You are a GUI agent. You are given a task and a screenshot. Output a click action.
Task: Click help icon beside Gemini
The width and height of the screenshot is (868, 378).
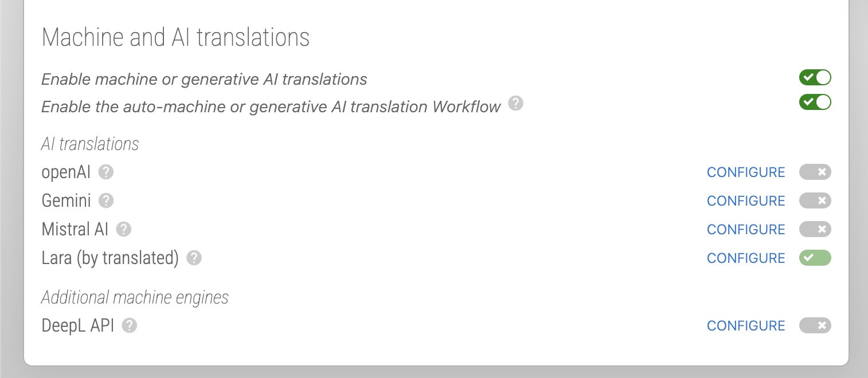106,200
